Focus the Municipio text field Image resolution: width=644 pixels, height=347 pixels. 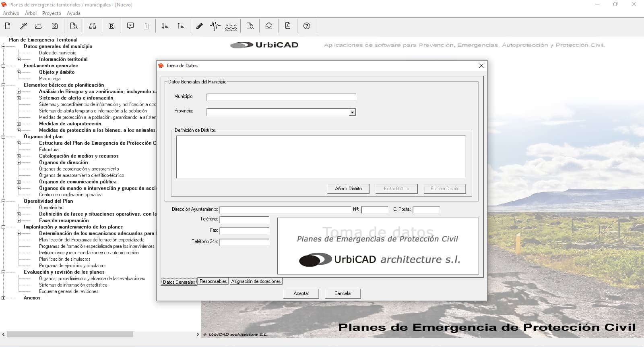click(281, 97)
